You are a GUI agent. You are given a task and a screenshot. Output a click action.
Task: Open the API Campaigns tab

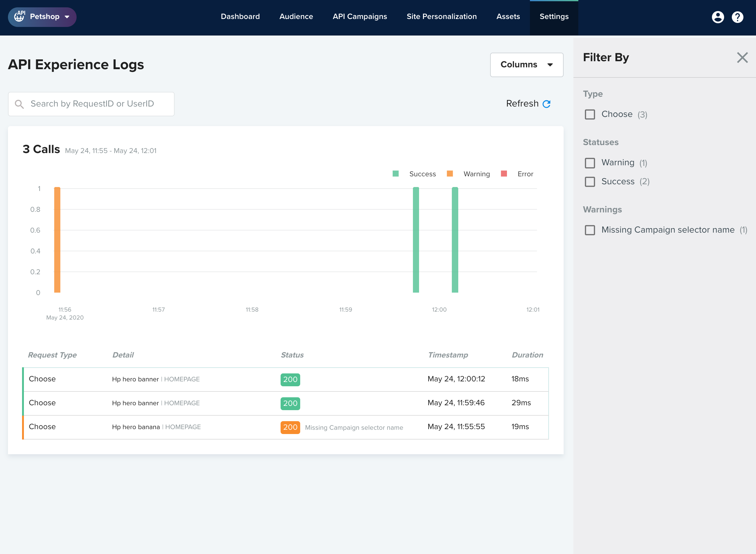point(360,17)
